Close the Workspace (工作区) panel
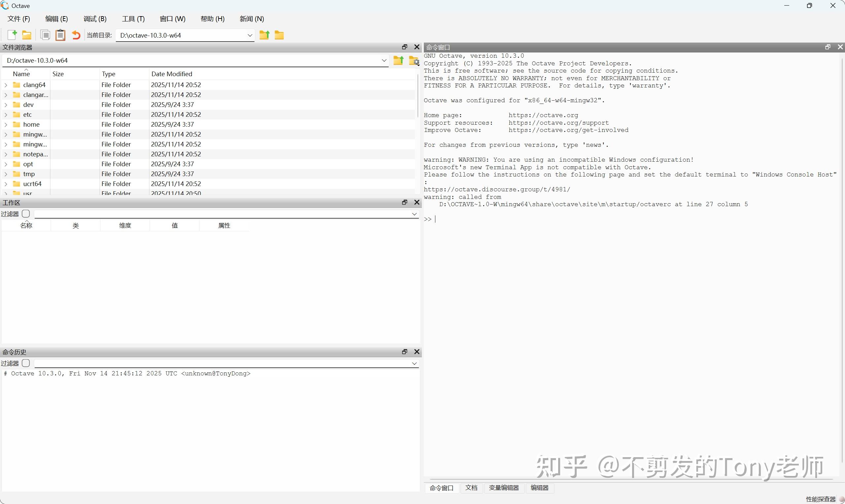The width and height of the screenshot is (845, 504). tap(417, 202)
